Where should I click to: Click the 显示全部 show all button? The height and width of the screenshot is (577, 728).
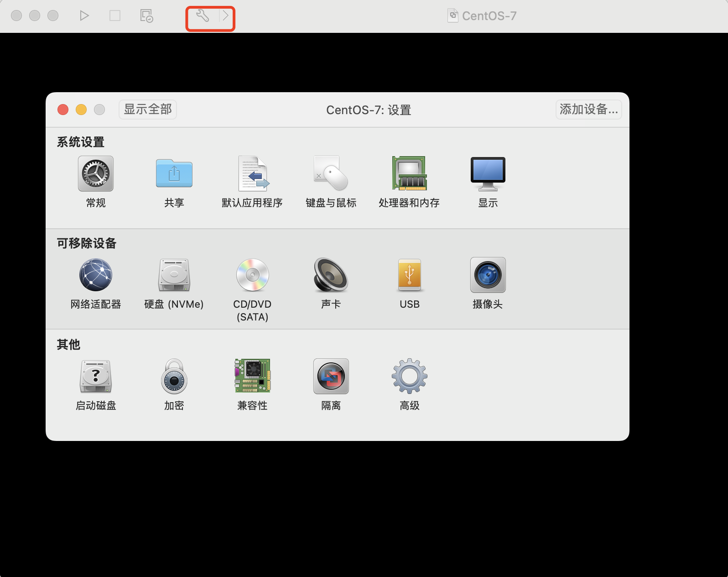pos(148,110)
